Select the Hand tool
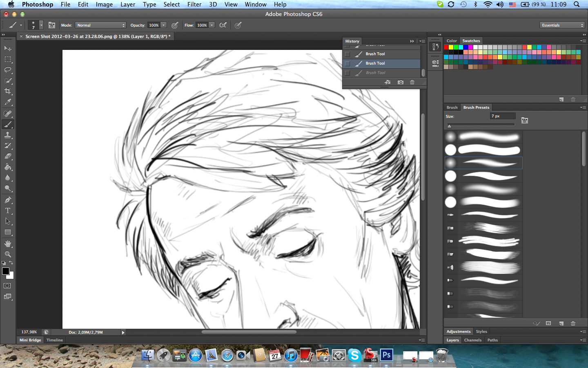Viewport: 588px width, 368px height. (x=8, y=244)
